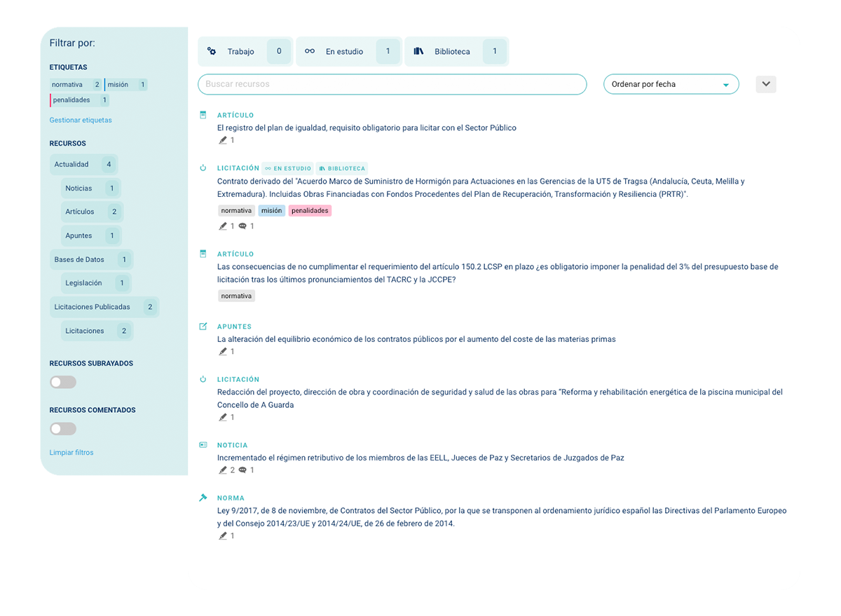Click pink penalidades tag on Tragsa licitación

(x=310, y=210)
